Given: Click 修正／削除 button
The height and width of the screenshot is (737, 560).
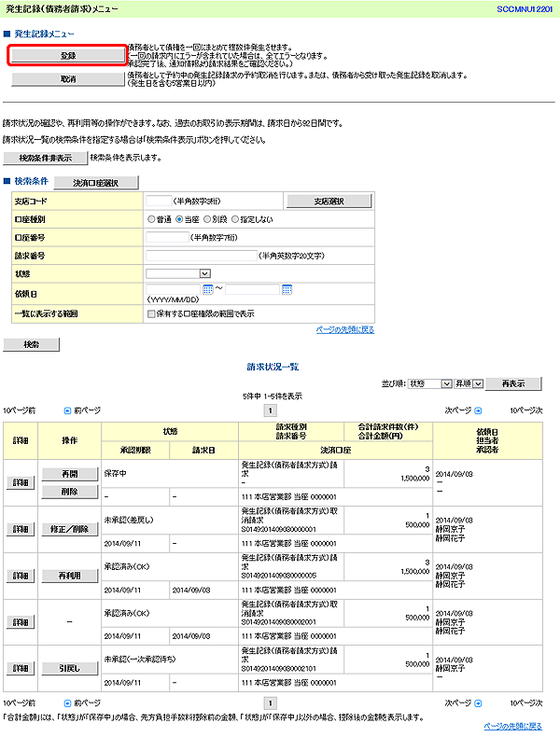Looking at the screenshot, I should point(70,529).
